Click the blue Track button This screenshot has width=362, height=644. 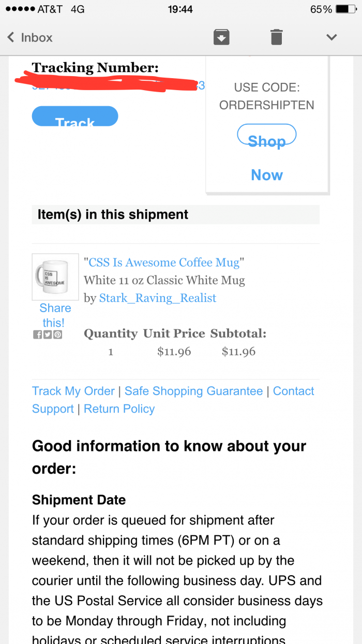click(75, 116)
